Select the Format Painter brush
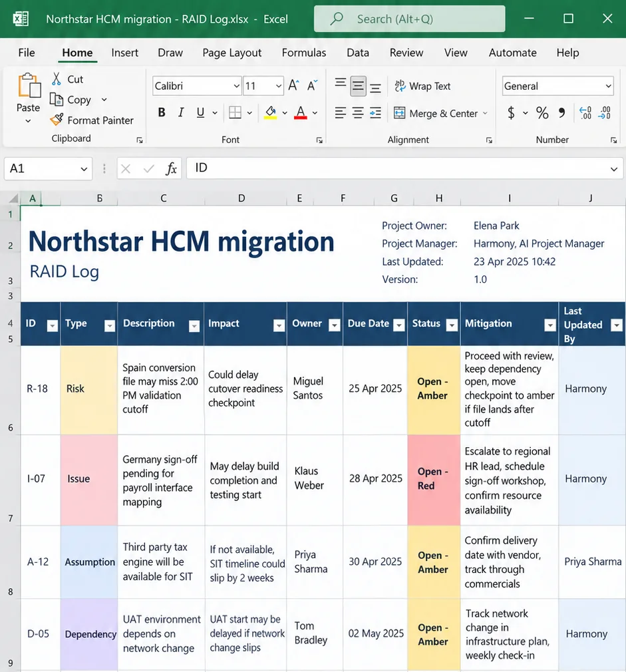 (56, 120)
